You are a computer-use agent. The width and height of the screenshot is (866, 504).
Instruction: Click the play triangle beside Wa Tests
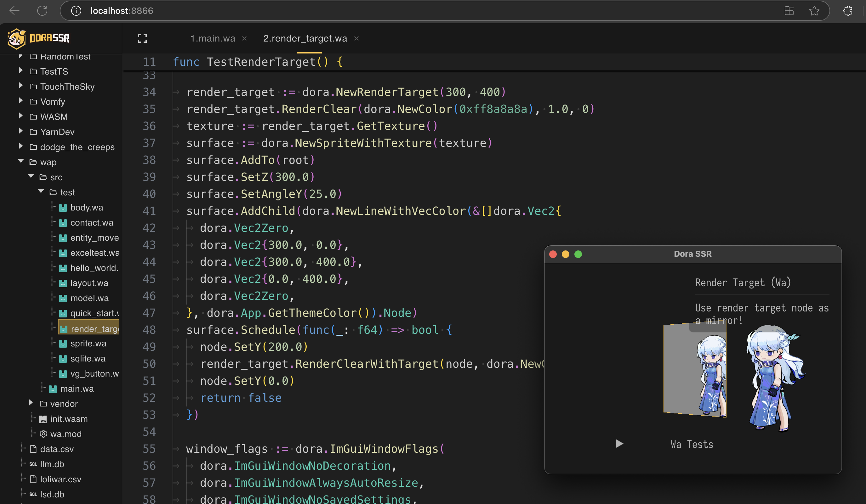(x=619, y=444)
